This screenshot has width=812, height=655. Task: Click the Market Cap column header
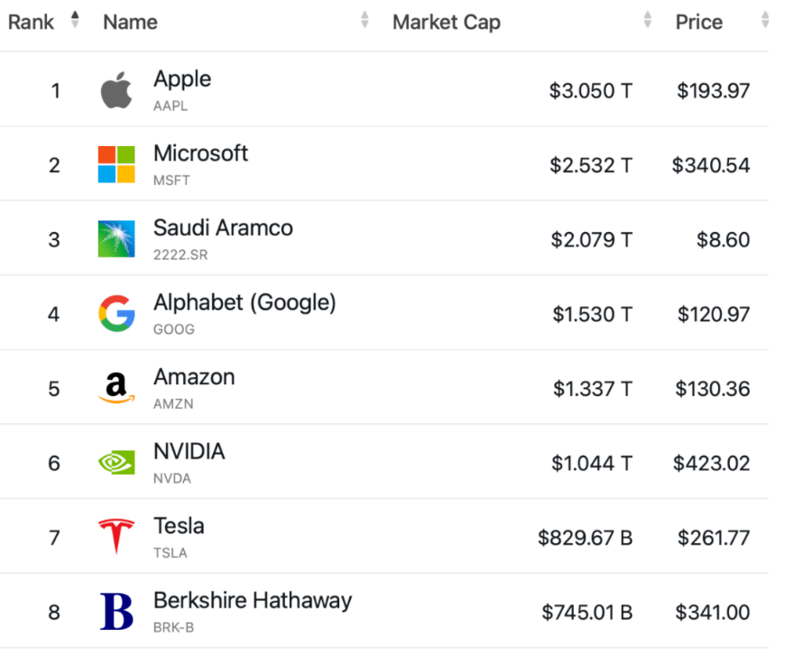(x=447, y=22)
